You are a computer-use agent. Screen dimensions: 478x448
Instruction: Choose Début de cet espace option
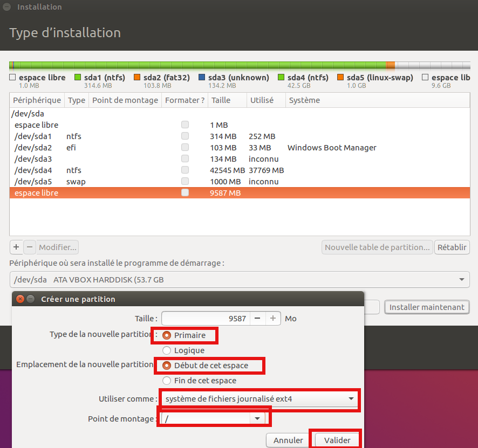coord(167,366)
